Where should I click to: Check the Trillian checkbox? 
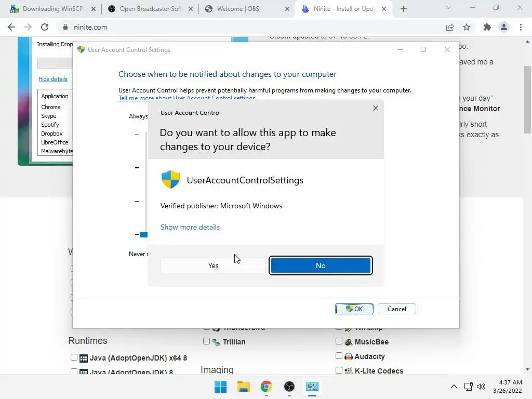[206, 341]
